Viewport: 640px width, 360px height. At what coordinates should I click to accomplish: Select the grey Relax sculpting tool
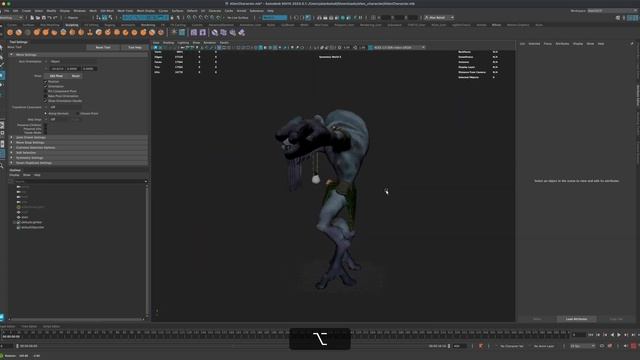click(x=28, y=32)
